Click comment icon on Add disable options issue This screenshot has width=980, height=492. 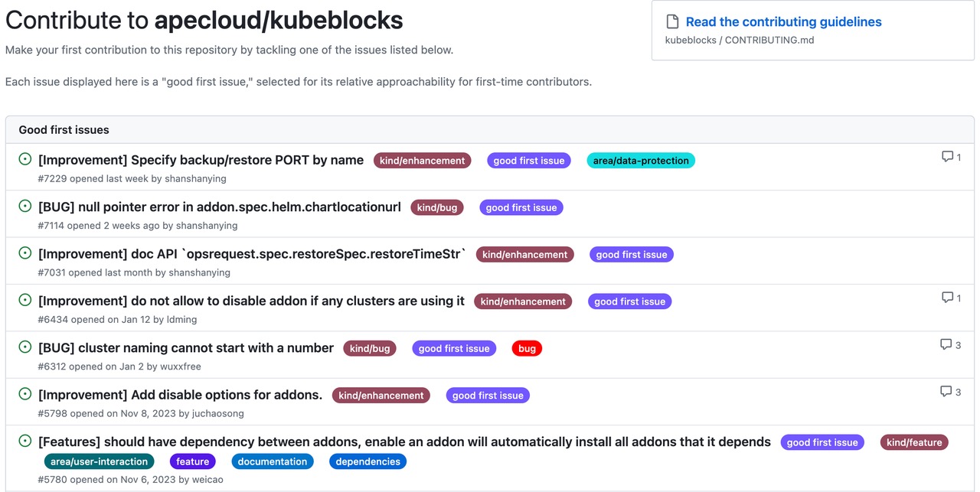coord(946,391)
